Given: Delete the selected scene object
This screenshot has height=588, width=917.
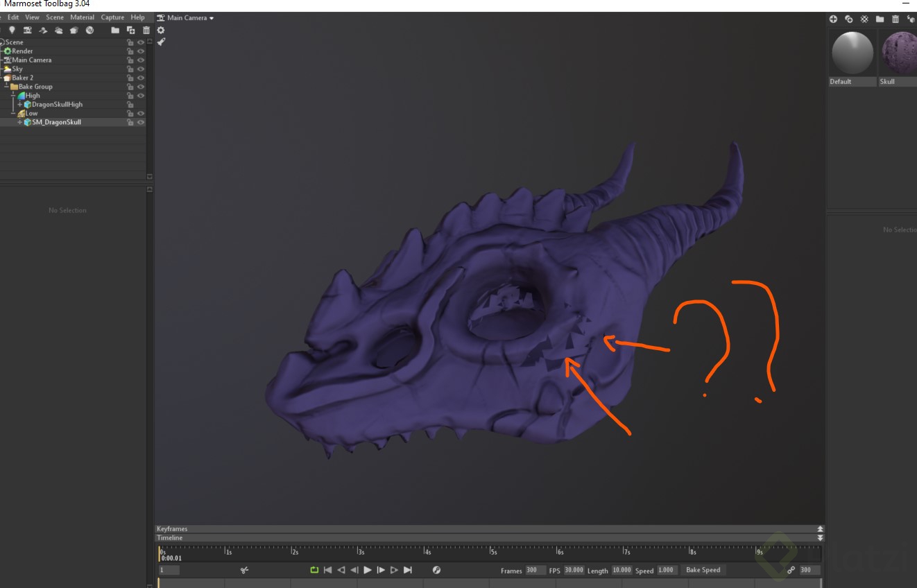Looking at the screenshot, I should point(146,30).
